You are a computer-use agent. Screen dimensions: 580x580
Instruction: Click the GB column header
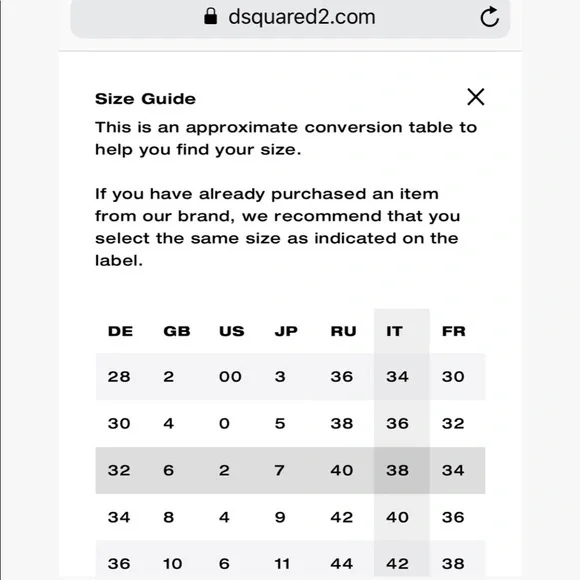(x=177, y=331)
